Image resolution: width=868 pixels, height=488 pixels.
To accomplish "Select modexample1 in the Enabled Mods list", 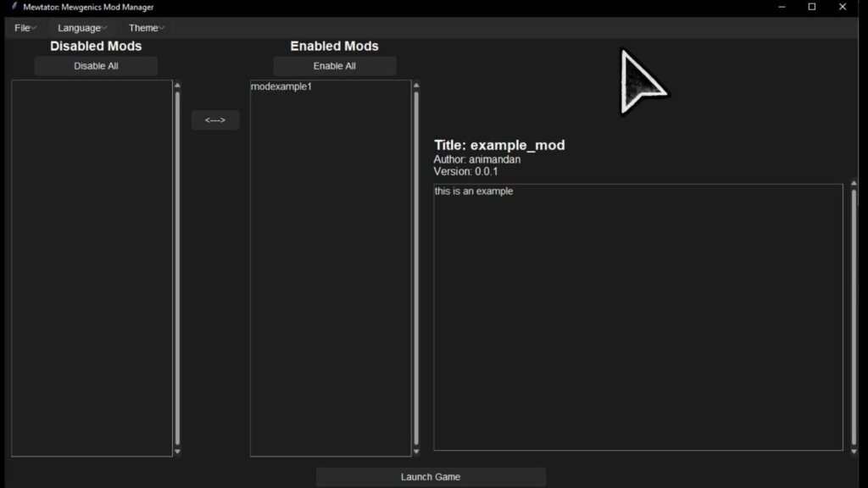I will tap(280, 86).
